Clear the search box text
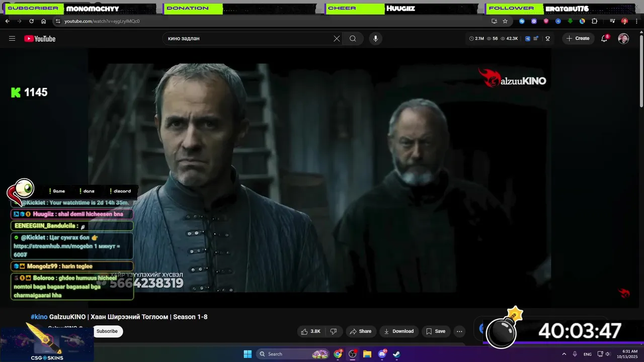Image resolution: width=644 pixels, height=362 pixels. pos(337,39)
